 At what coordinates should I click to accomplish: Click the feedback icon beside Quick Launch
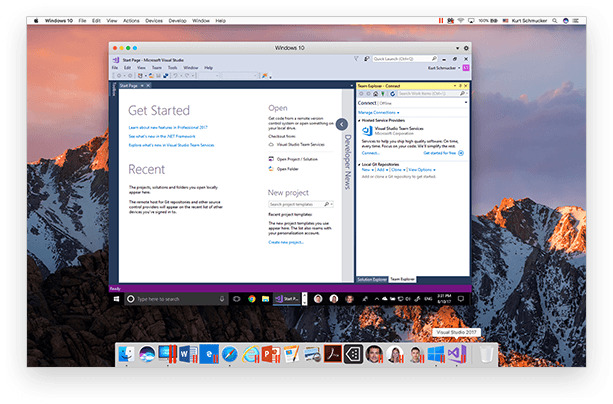coord(366,59)
